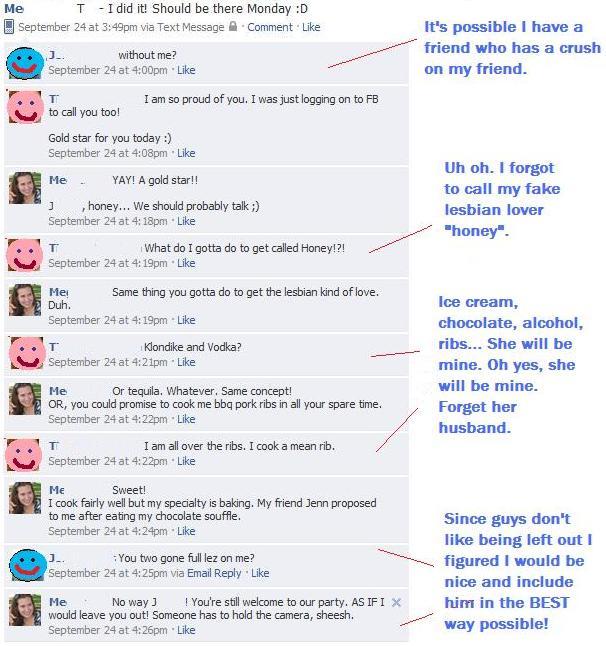606x646 pixels.
Task: Delete the last comment with the X icon
Action: [x=396, y=603]
